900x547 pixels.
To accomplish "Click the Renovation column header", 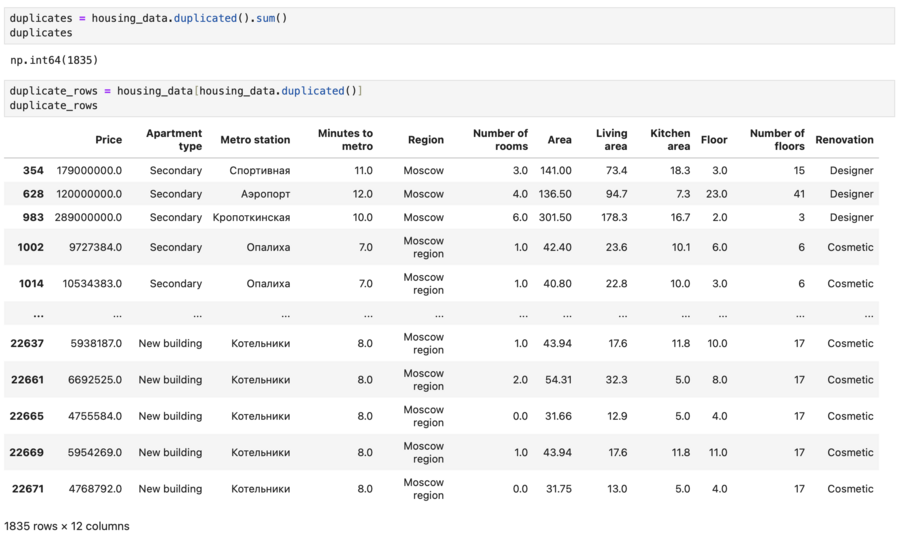I will tap(844, 140).
